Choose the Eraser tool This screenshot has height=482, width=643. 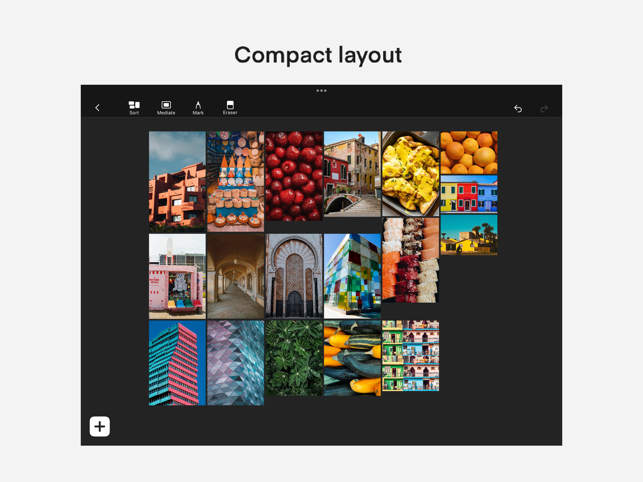[x=230, y=108]
